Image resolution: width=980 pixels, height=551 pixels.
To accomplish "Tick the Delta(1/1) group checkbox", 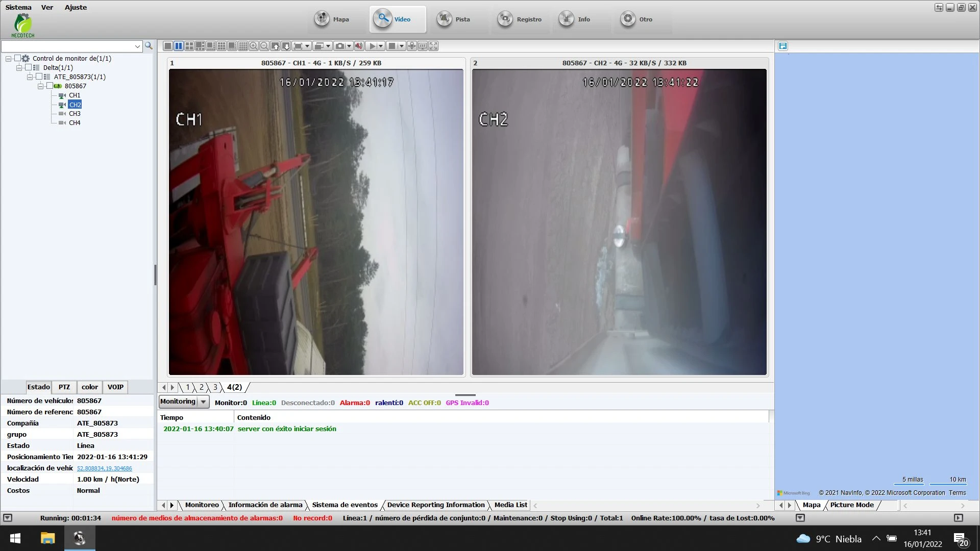I will 28,67.
